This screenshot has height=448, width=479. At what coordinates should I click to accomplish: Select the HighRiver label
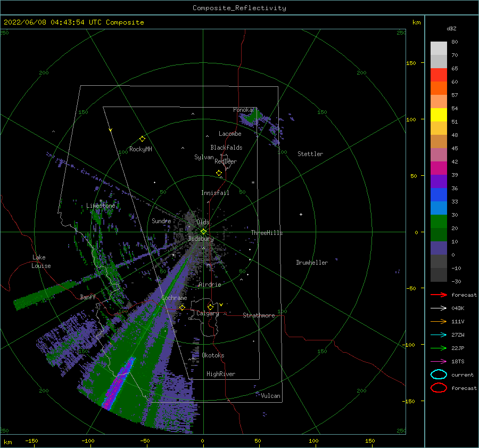click(x=221, y=374)
